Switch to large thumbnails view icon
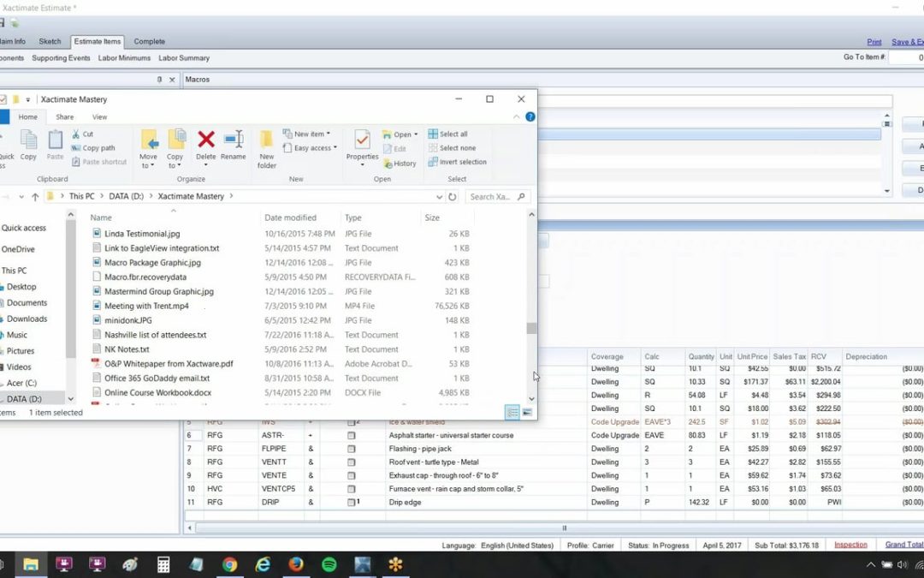This screenshot has width=924, height=578. click(x=527, y=412)
